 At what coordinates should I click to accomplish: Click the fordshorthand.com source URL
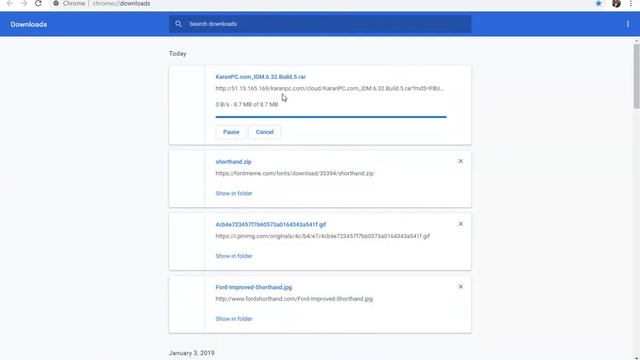pyautogui.click(x=294, y=299)
